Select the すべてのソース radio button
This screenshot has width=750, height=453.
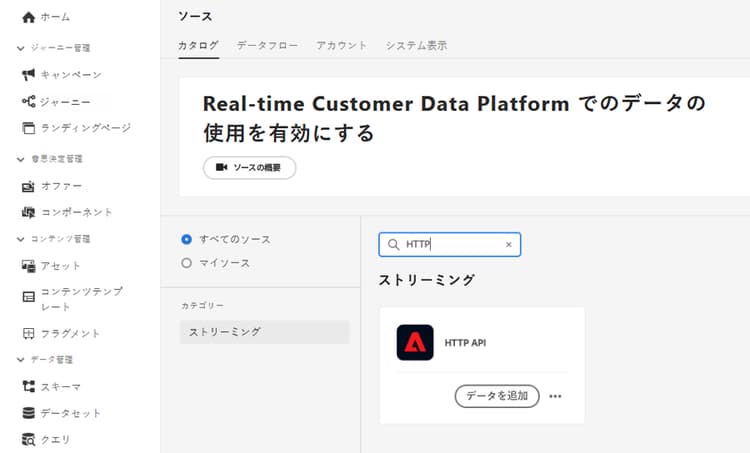[187, 239]
